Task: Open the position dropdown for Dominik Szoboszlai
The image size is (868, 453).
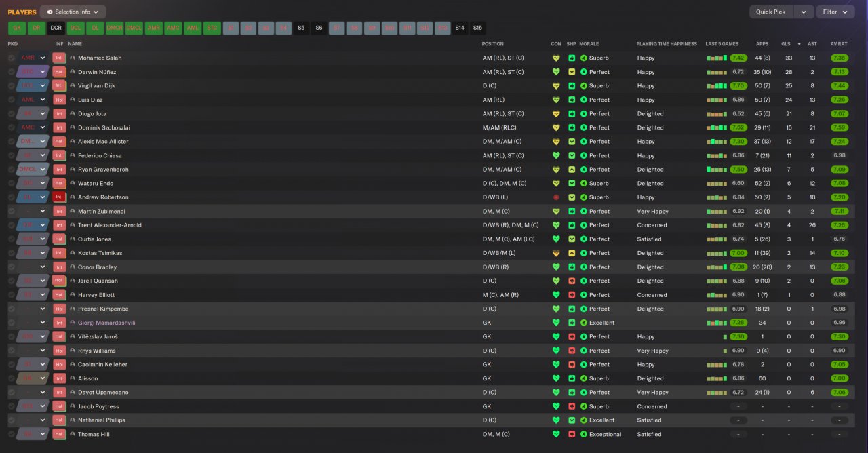Action: coord(33,127)
